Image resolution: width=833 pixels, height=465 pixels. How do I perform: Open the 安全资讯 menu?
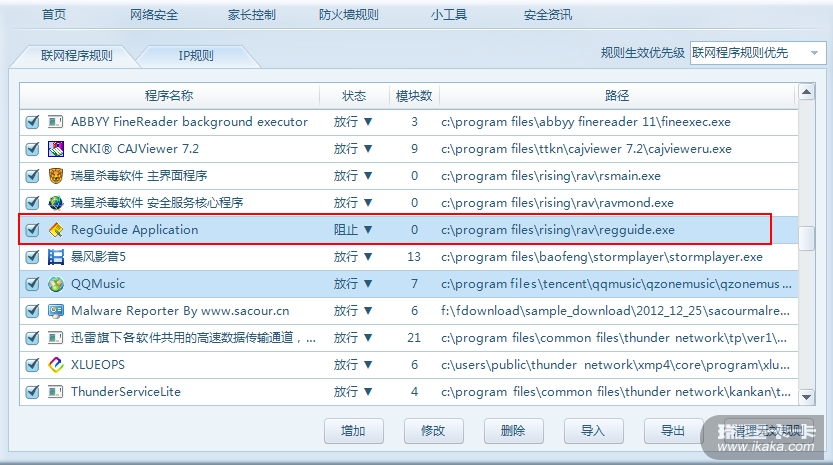pos(548,14)
